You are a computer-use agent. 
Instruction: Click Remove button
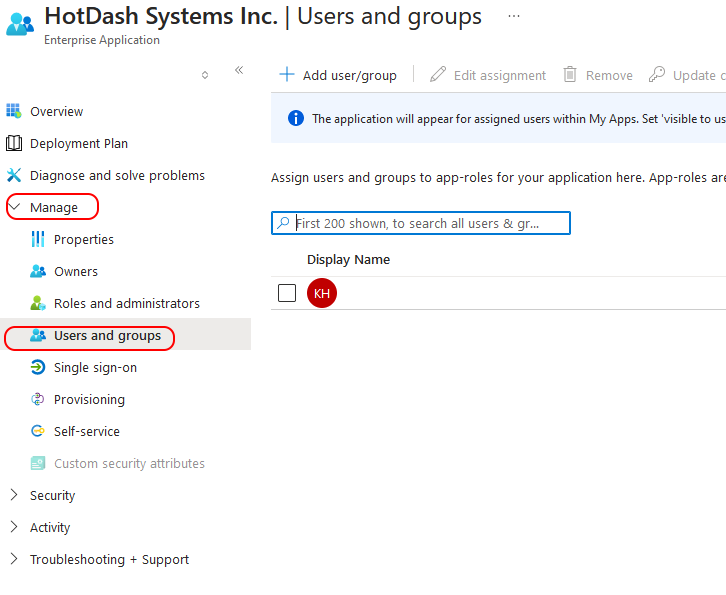pyautogui.click(x=598, y=75)
